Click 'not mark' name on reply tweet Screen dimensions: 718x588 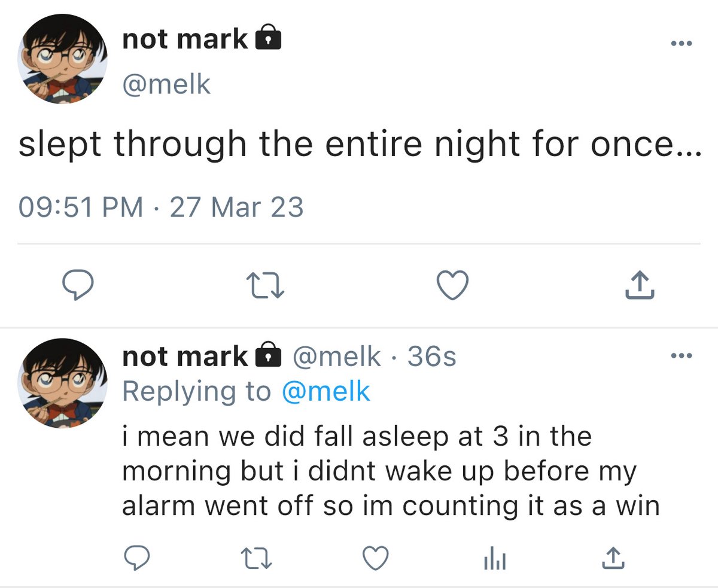point(185,357)
